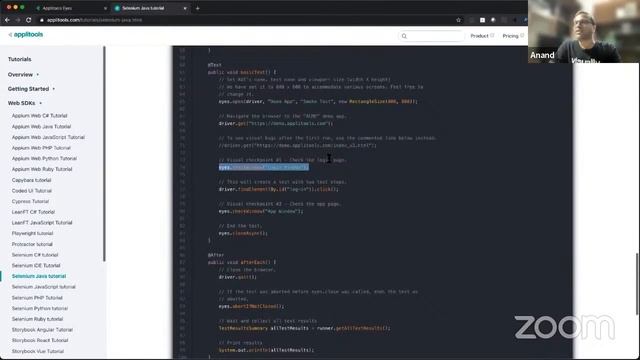Open Appium Web Python Tutorial
The image size is (640, 360).
pyautogui.click(x=44, y=158)
